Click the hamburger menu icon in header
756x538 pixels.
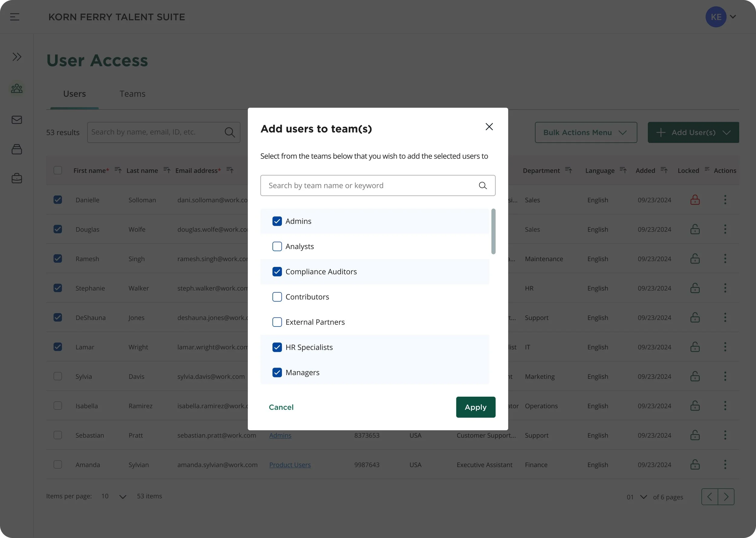click(15, 17)
